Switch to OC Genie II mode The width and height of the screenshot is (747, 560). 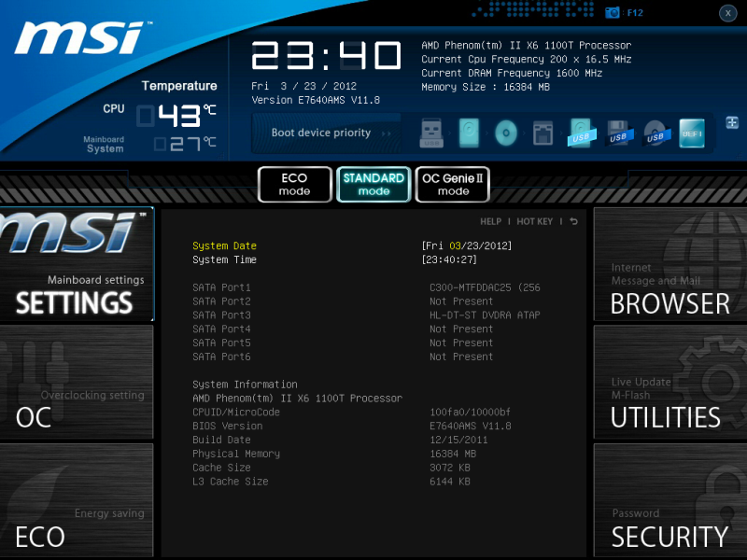453,184
